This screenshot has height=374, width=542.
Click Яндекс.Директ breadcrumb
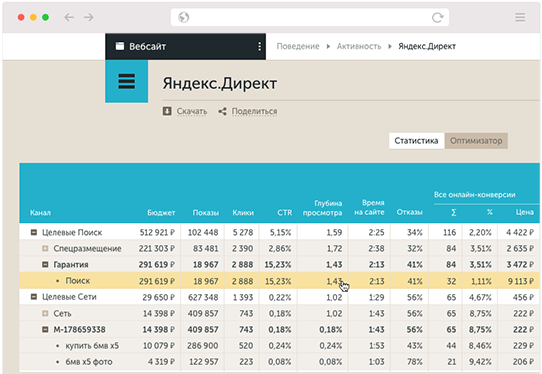(x=427, y=46)
